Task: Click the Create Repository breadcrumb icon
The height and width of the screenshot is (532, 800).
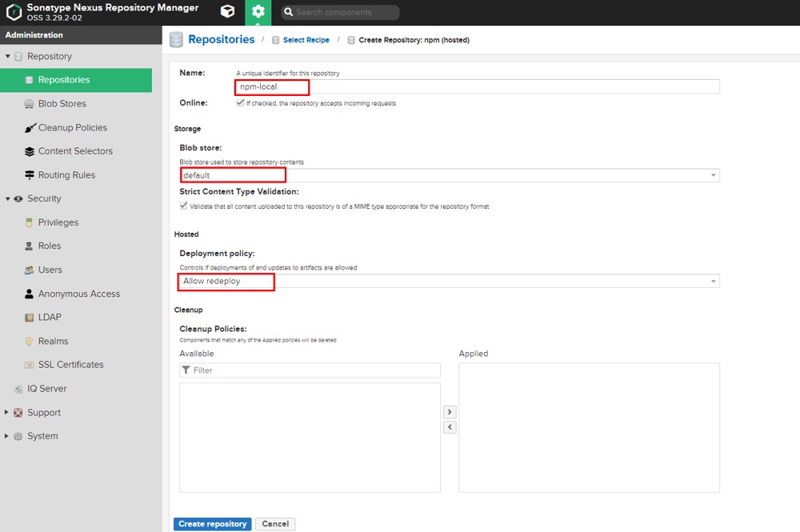Action: (x=351, y=40)
